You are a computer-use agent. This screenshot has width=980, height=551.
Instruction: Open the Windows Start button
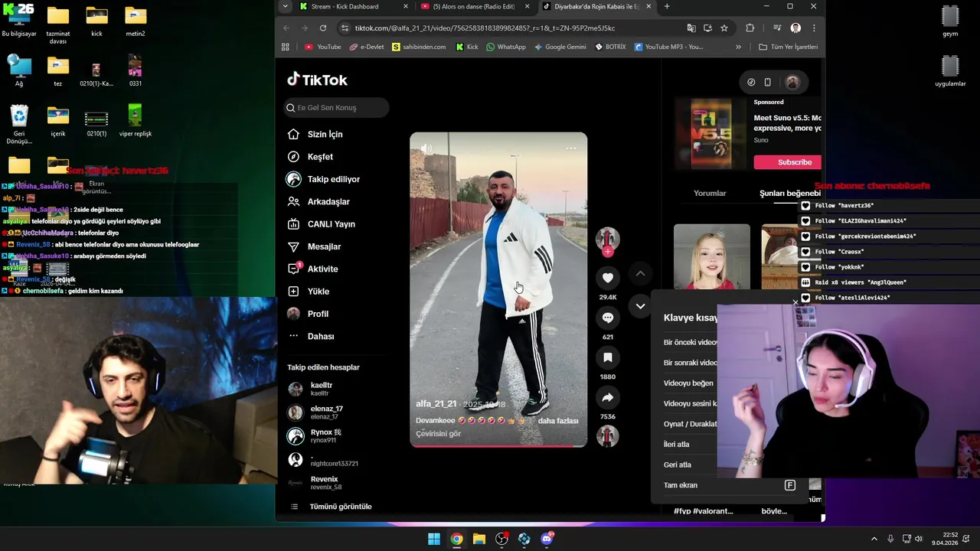click(x=434, y=539)
